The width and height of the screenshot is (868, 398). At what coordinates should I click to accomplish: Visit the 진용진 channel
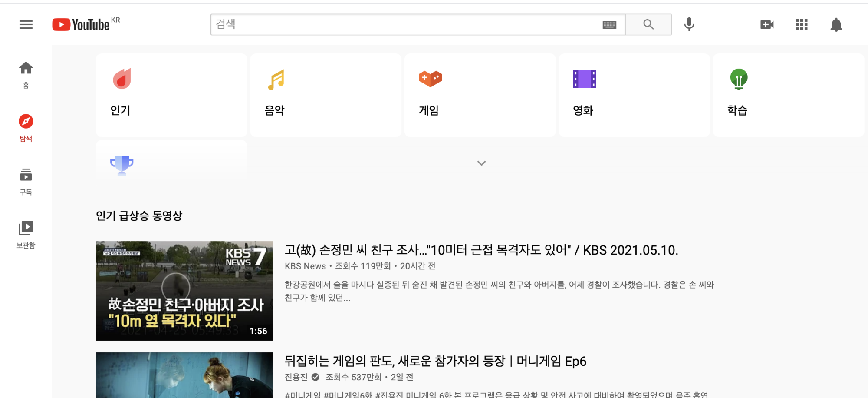[296, 377]
